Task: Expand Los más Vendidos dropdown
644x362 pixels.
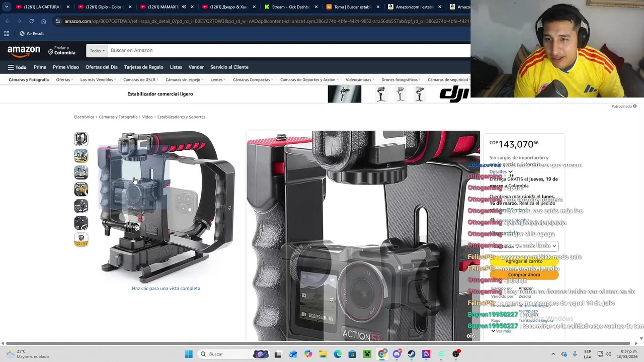Action: tap(98, 79)
